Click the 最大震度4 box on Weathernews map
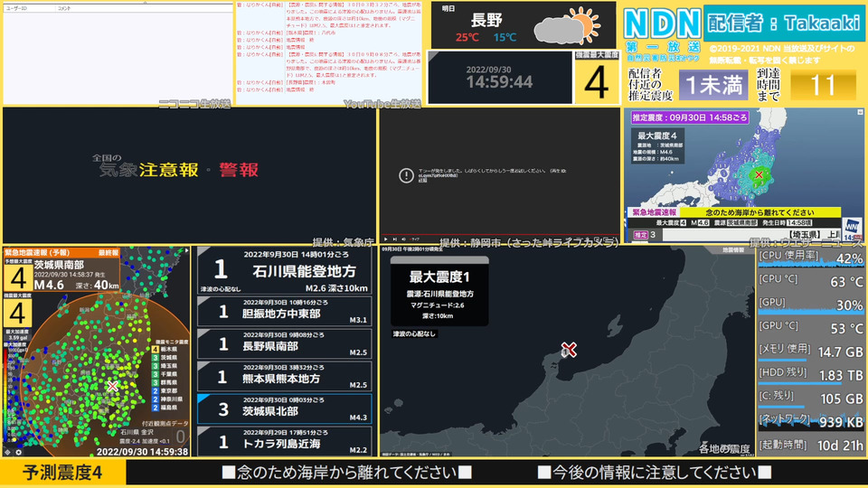The height and width of the screenshot is (488, 868). pyautogui.click(x=657, y=145)
